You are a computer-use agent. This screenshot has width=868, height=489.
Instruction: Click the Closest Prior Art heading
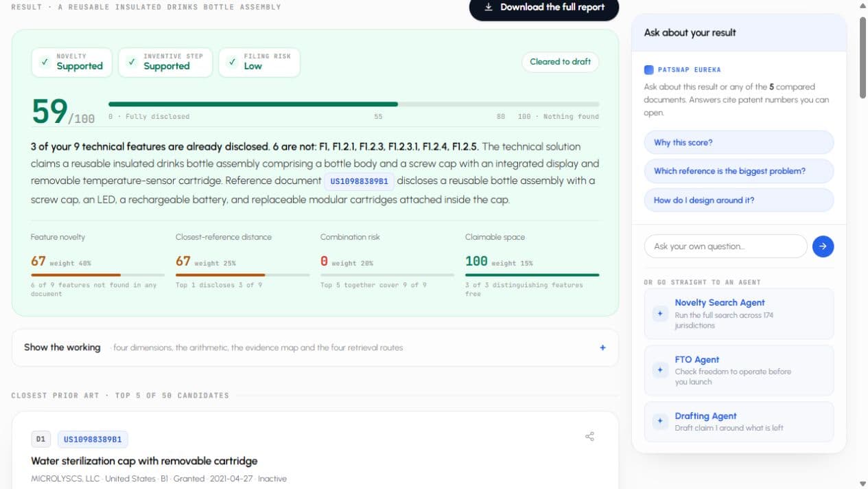120,396
